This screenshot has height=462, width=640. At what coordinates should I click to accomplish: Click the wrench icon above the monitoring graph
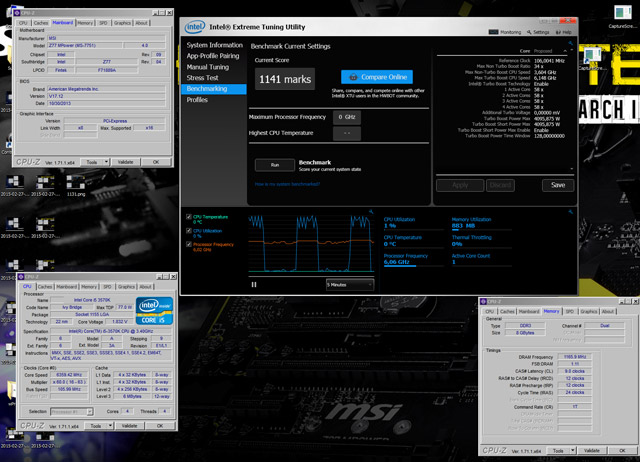(x=371, y=211)
